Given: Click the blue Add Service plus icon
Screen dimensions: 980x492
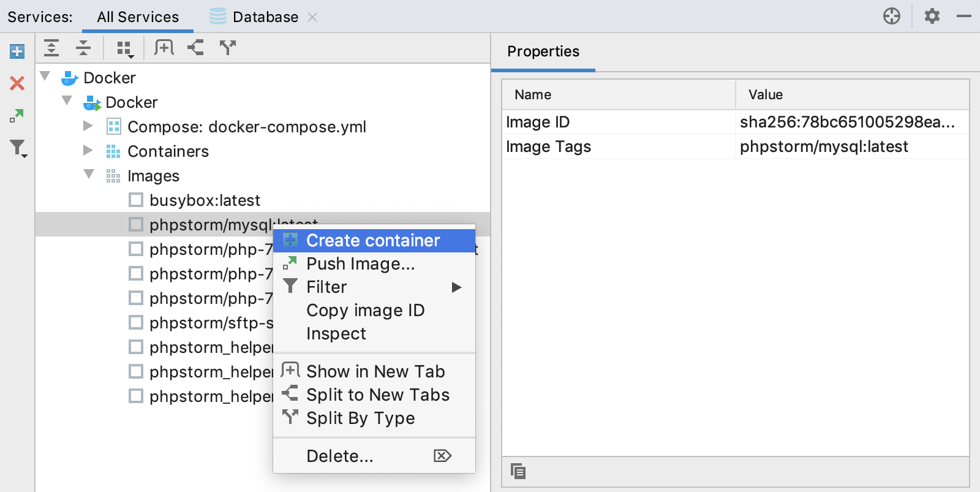Looking at the screenshot, I should (17, 51).
